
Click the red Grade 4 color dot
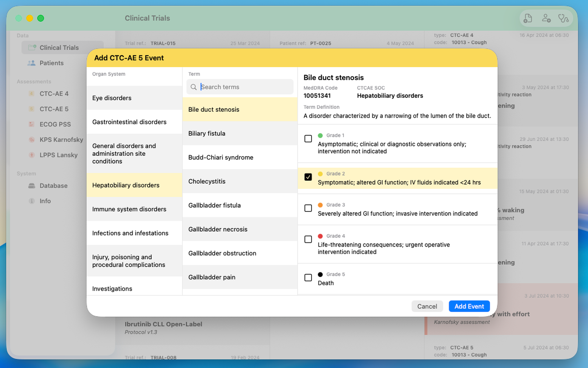[x=320, y=236]
